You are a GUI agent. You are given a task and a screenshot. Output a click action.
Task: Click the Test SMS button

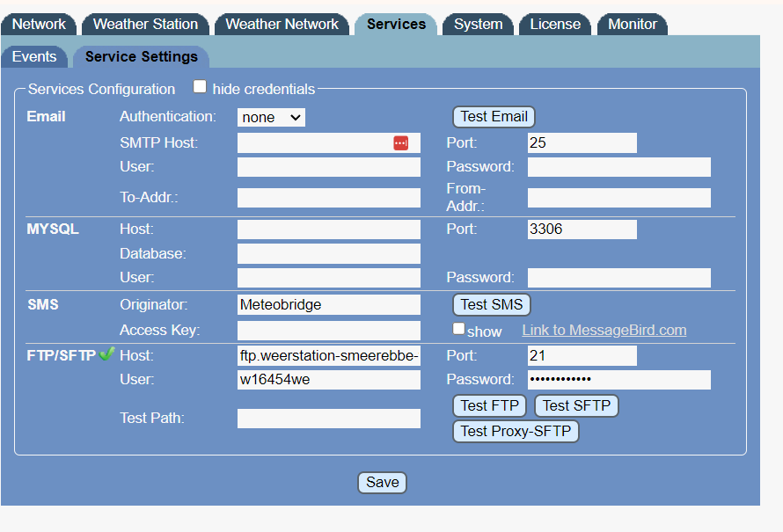click(x=491, y=304)
